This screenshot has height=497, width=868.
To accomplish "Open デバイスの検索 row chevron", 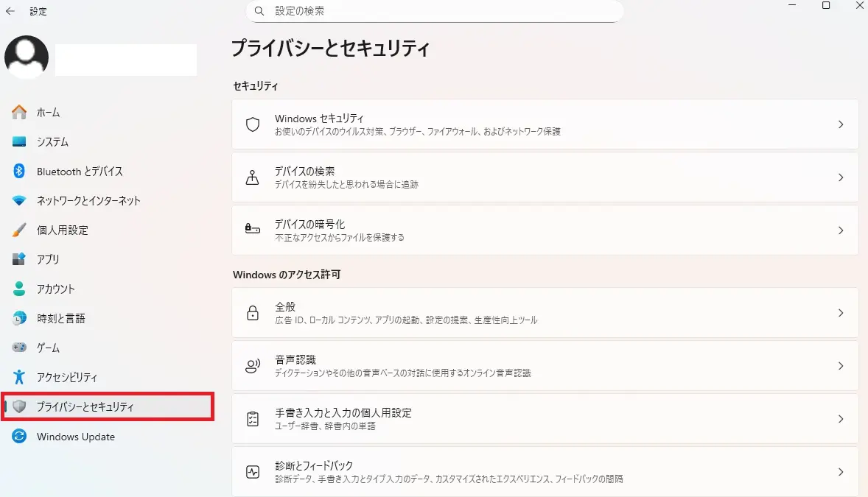I will click(840, 177).
